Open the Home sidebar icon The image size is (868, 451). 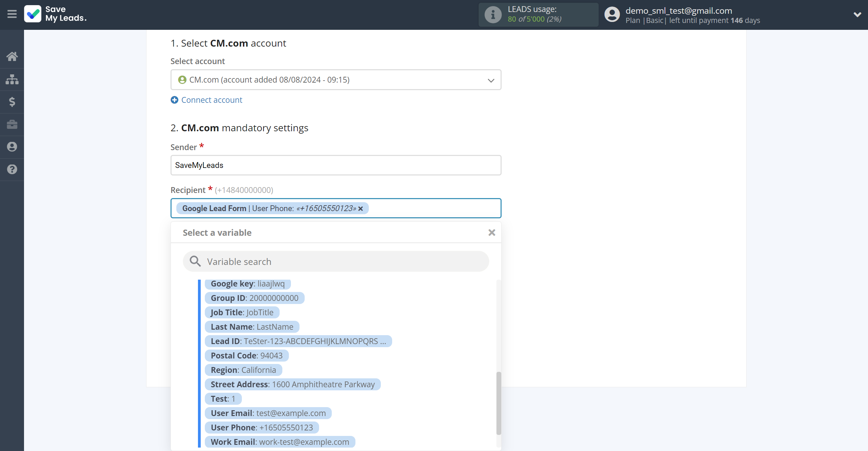pyautogui.click(x=12, y=57)
